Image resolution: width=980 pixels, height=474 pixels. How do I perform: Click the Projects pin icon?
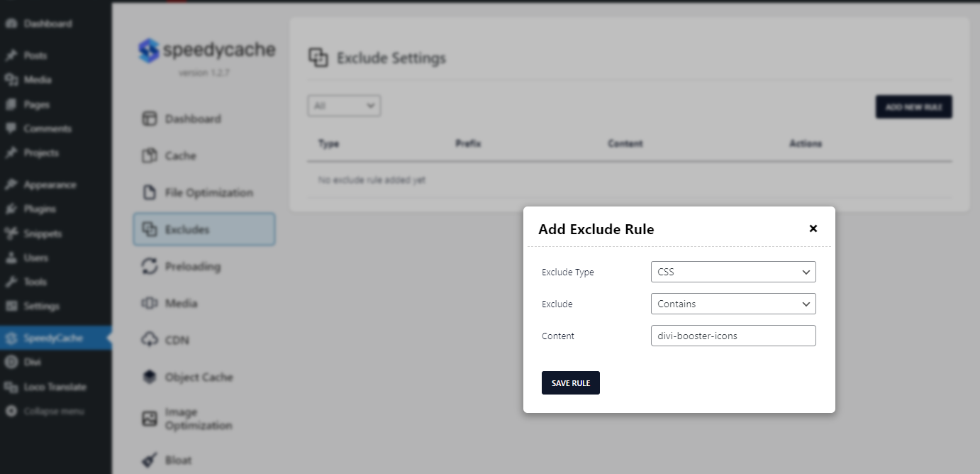point(11,153)
